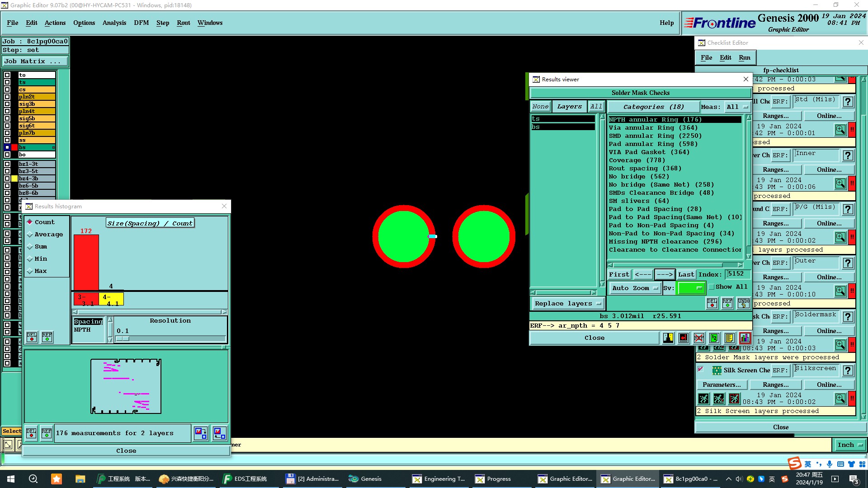
Task: Click the next result arrow button
Action: 665,274
